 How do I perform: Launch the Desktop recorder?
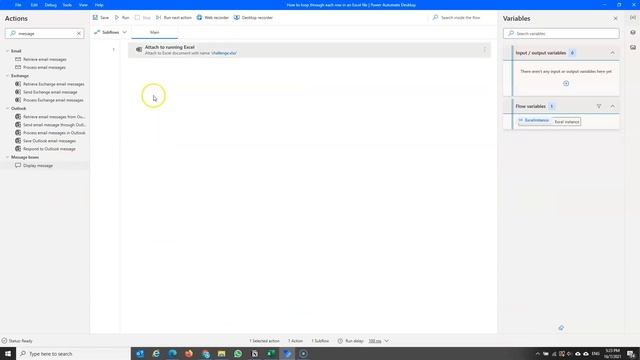pyautogui.click(x=253, y=18)
